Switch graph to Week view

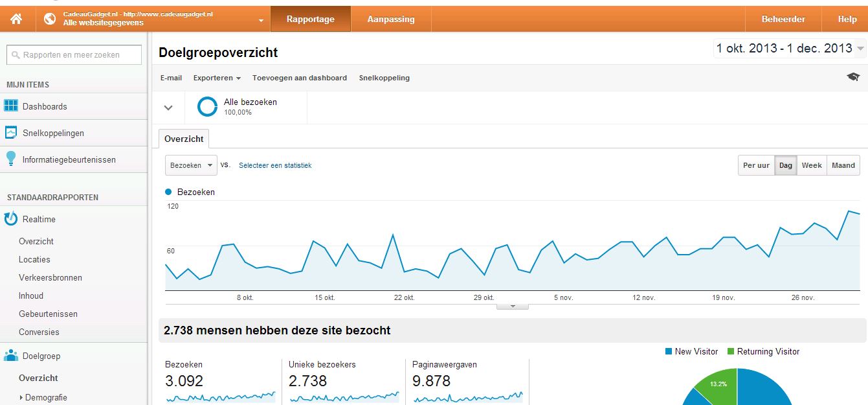click(812, 165)
